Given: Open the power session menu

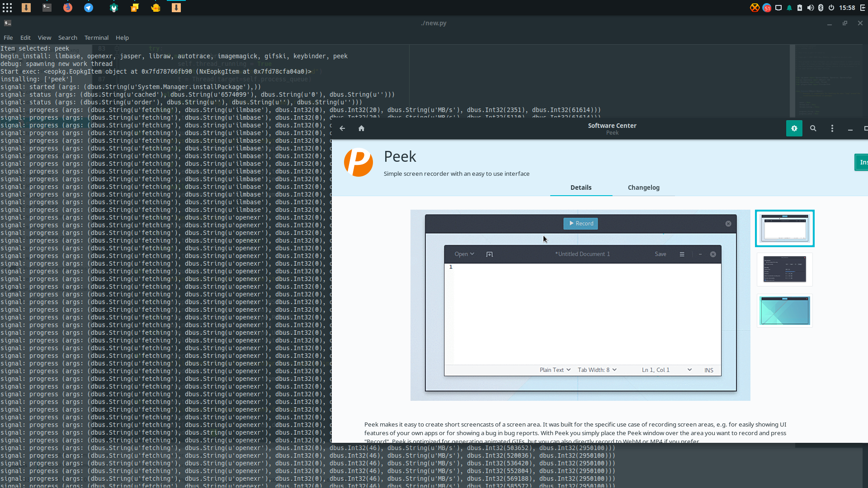Looking at the screenshot, I should pyautogui.click(x=831, y=8).
